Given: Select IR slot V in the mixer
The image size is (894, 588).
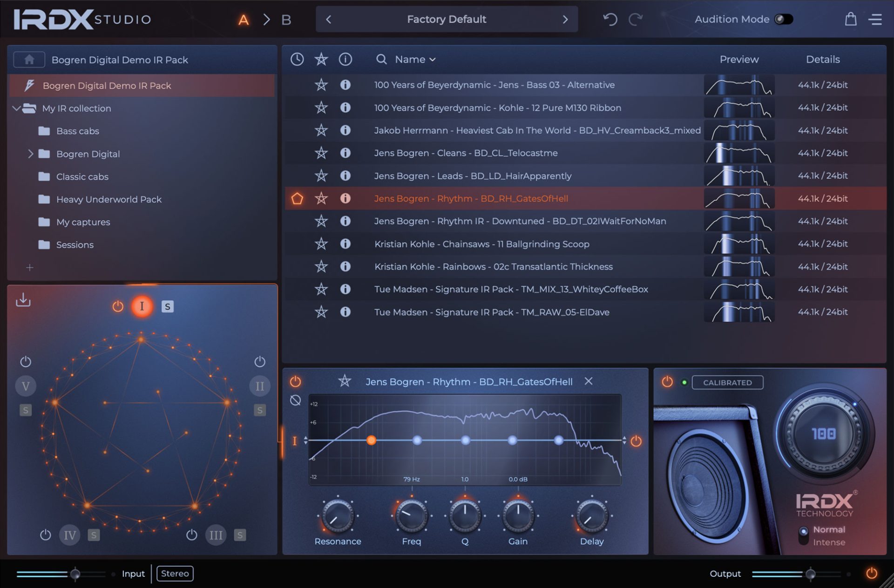Looking at the screenshot, I should (x=26, y=386).
